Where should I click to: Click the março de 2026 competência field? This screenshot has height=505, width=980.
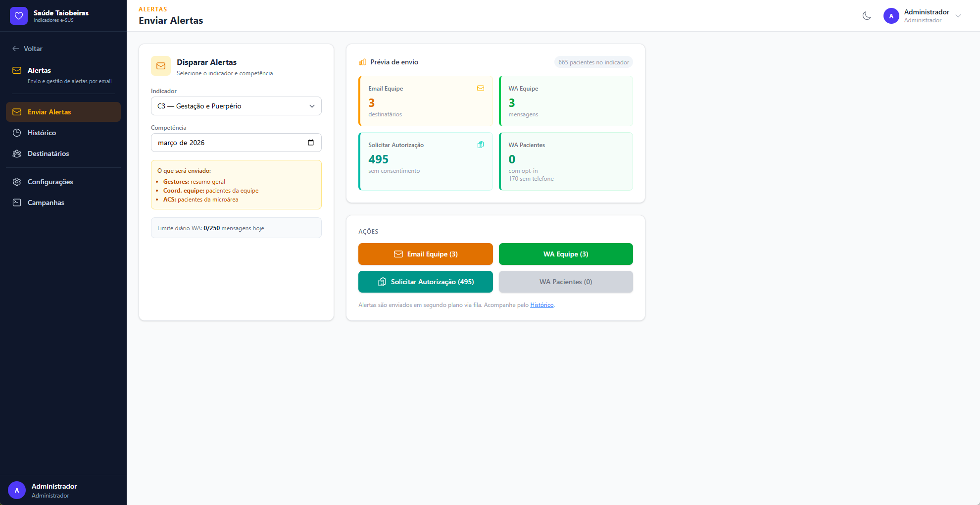[x=228, y=143]
